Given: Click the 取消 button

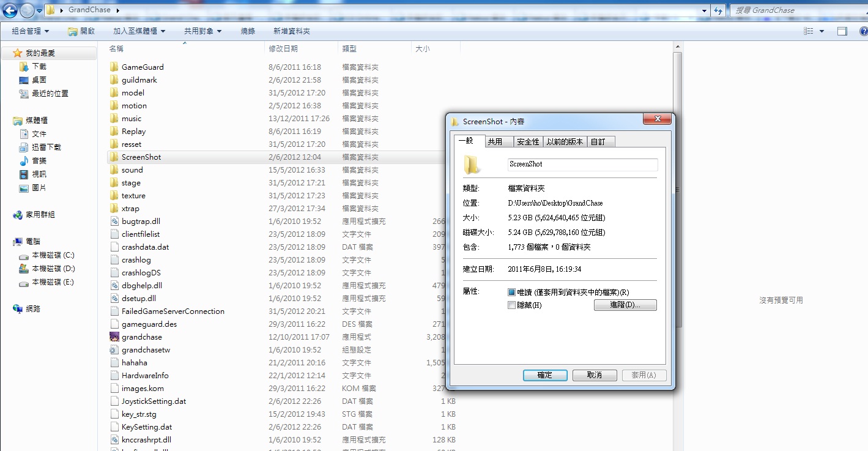Looking at the screenshot, I should (595, 375).
